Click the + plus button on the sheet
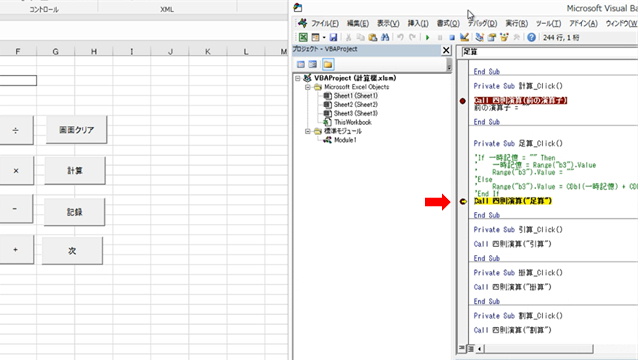Image resolution: width=640 pixels, height=360 pixels. tap(16, 249)
